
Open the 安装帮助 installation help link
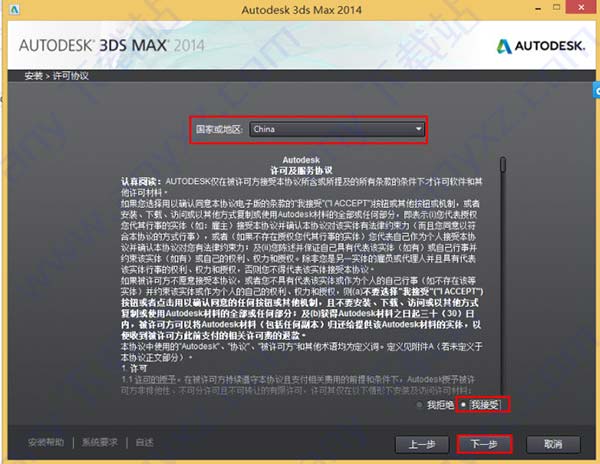pos(46,443)
